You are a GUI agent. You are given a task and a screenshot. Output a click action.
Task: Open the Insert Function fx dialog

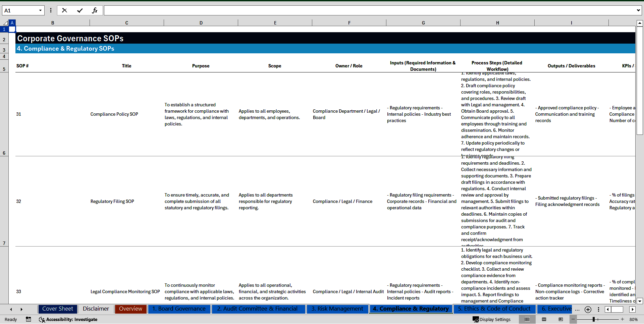point(95,10)
